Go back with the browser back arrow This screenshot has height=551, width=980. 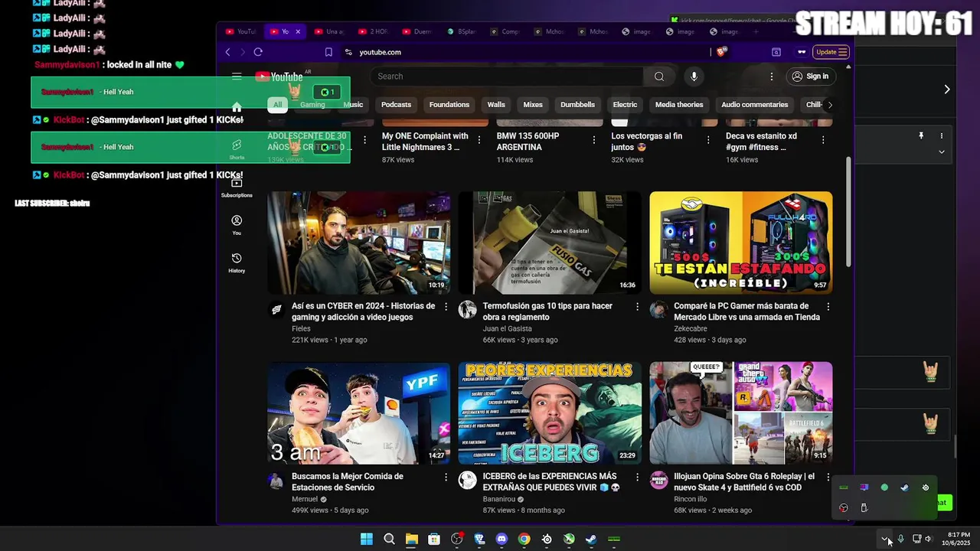click(227, 52)
